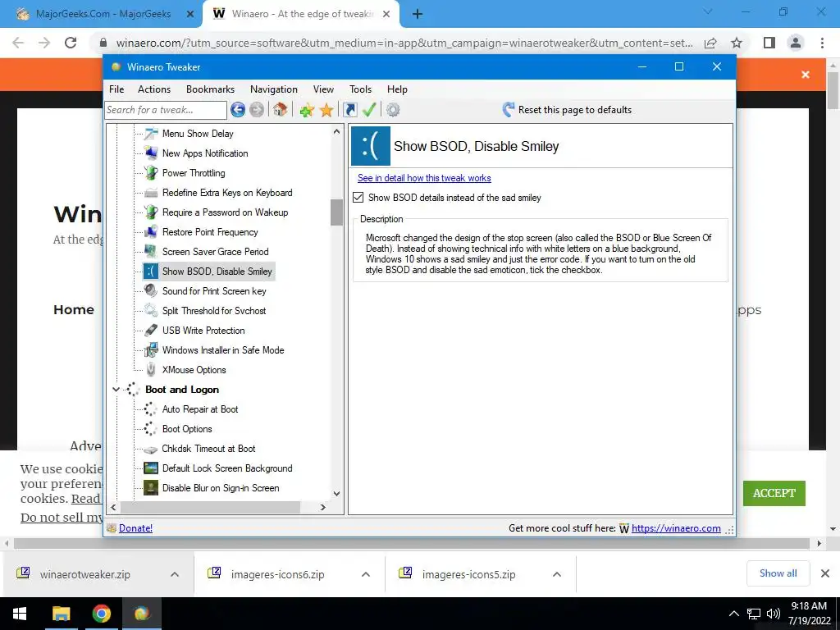
Task: Reload the page in Chrome
Action: pyautogui.click(x=71, y=43)
